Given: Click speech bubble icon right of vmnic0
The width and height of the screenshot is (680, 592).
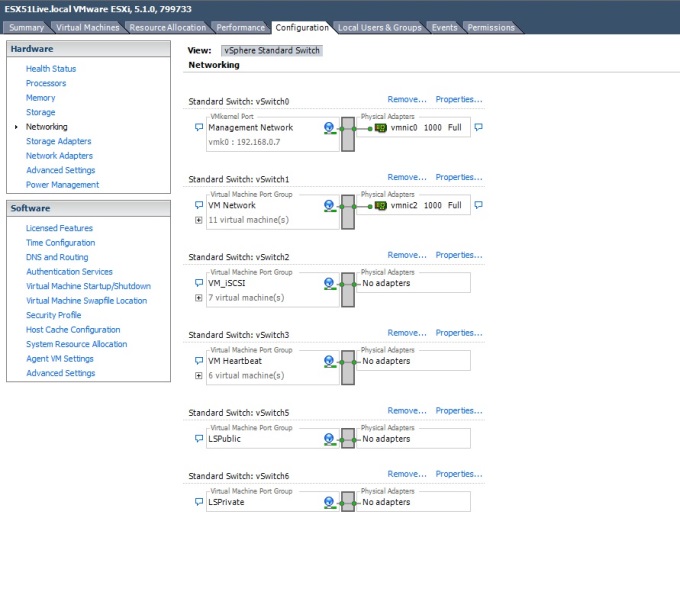Looking at the screenshot, I should (x=478, y=127).
